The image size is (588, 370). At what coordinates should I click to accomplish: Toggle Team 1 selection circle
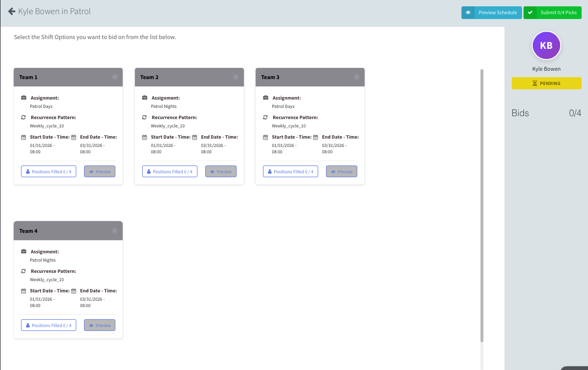pyautogui.click(x=114, y=77)
